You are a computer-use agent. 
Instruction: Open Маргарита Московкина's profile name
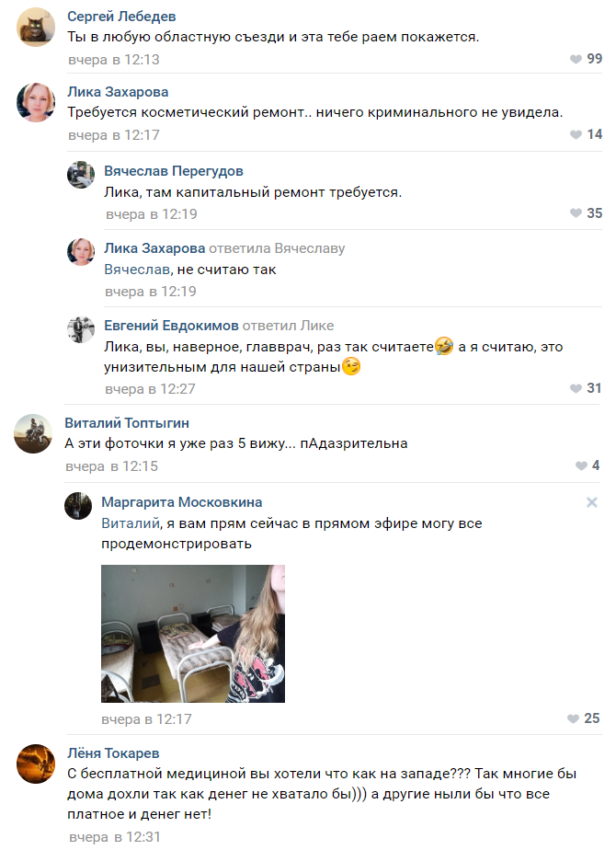tap(181, 502)
